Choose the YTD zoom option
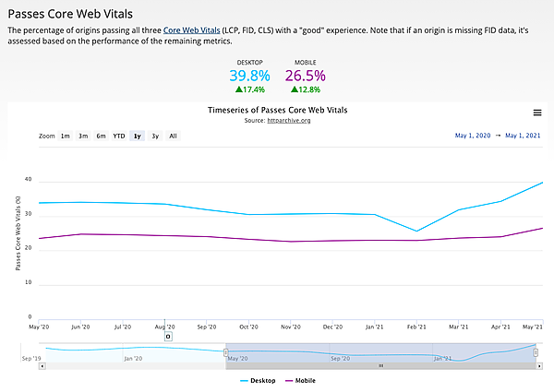 [119, 136]
